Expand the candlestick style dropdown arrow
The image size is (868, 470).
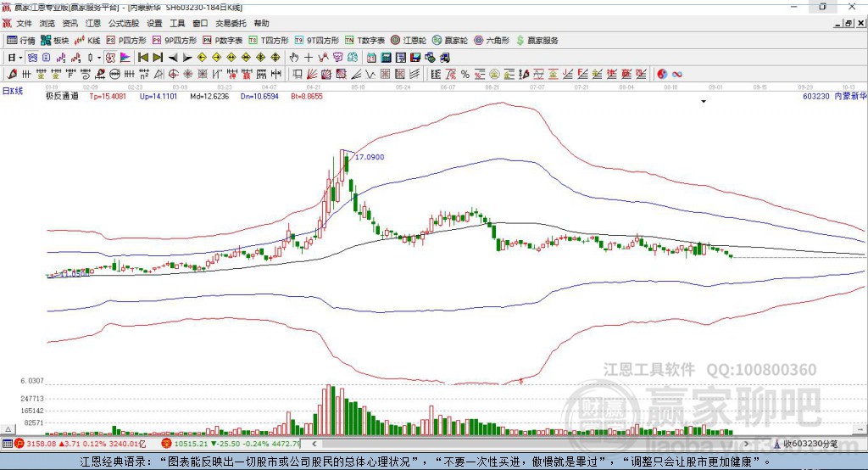[99, 58]
